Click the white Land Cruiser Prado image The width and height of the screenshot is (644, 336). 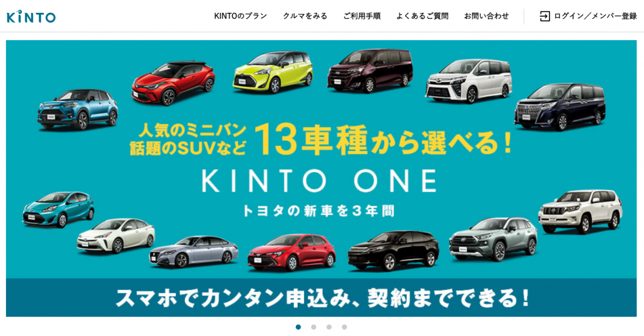580,212
